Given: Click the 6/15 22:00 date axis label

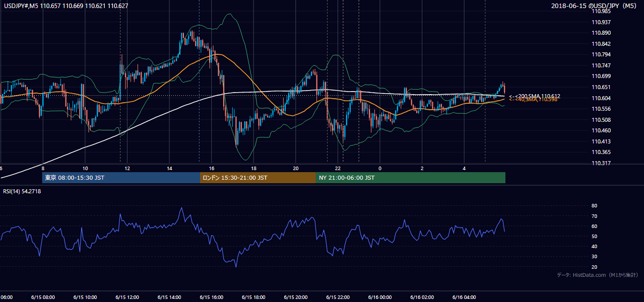Looking at the screenshot, I should 338,297.
